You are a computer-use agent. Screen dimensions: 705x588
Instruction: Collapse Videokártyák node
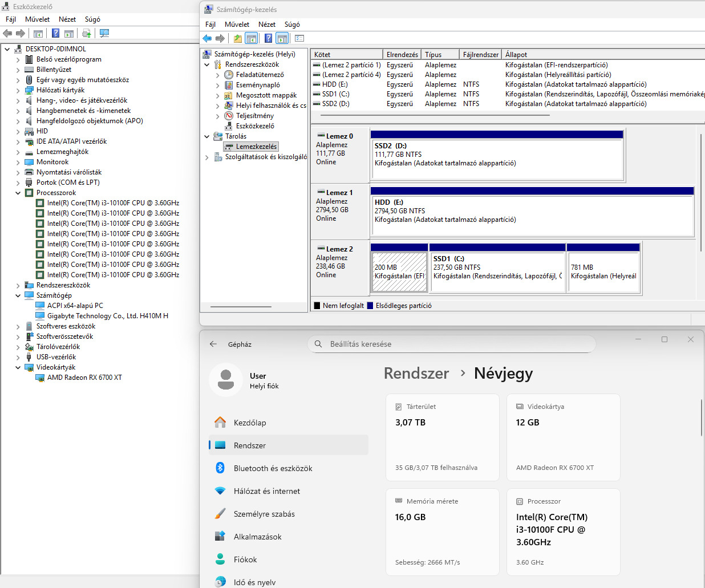(x=18, y=367)
